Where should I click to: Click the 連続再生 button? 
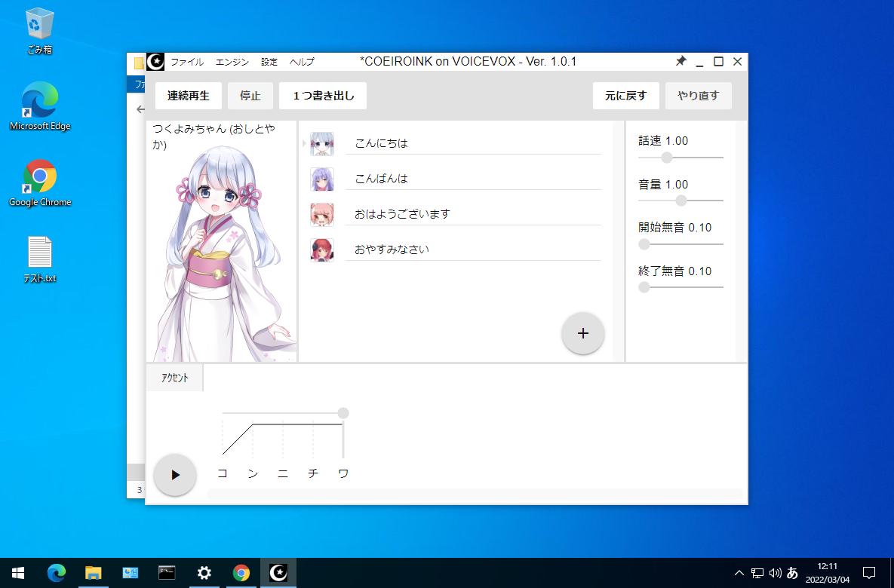[x=188, y=96]
